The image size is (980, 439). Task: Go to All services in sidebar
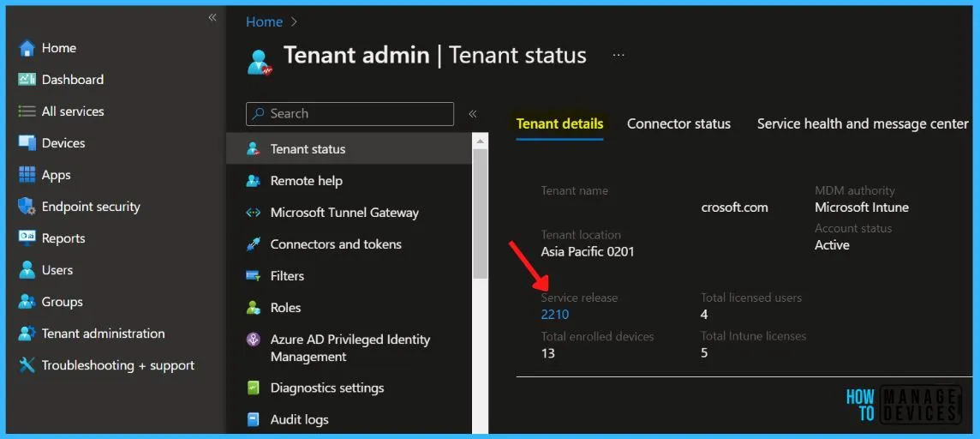click(73, 111)
